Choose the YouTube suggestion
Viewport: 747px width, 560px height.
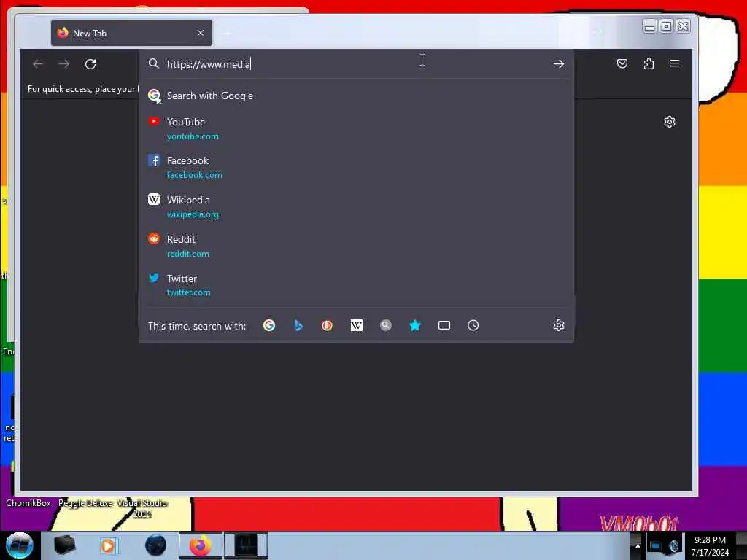pos(356,128)
